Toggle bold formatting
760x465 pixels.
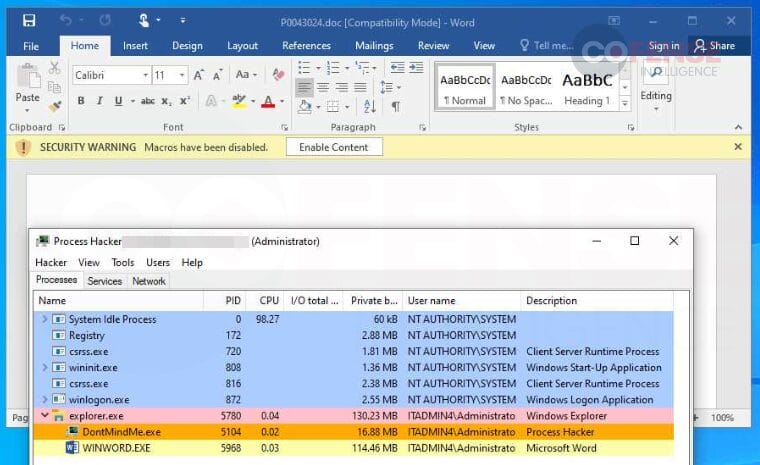[81, 101]
